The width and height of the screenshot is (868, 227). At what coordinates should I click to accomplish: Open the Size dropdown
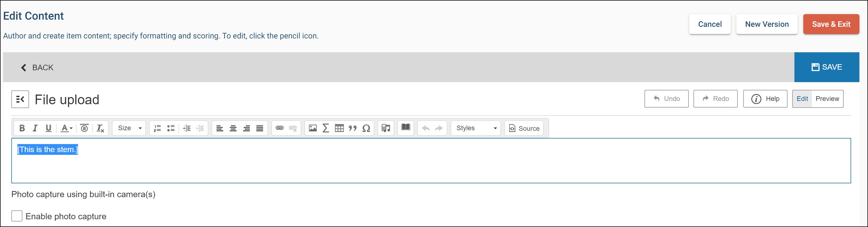129,128
